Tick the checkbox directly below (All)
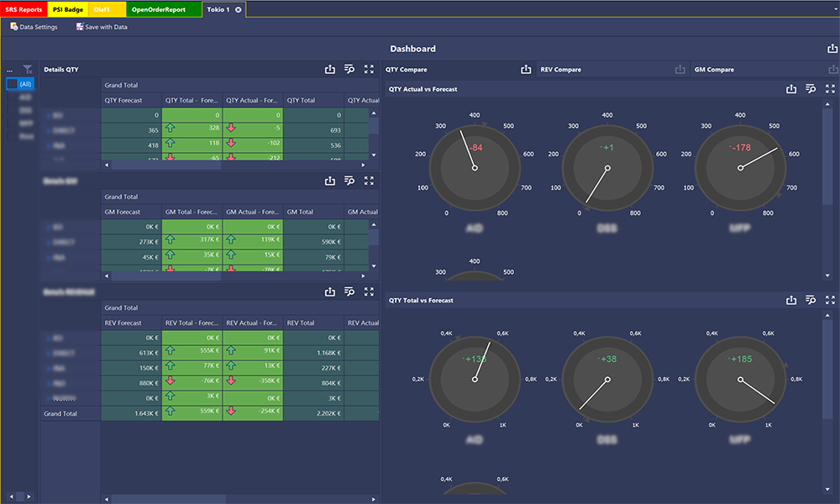Viewport: 840px width, 504px height. click(12, 97)
